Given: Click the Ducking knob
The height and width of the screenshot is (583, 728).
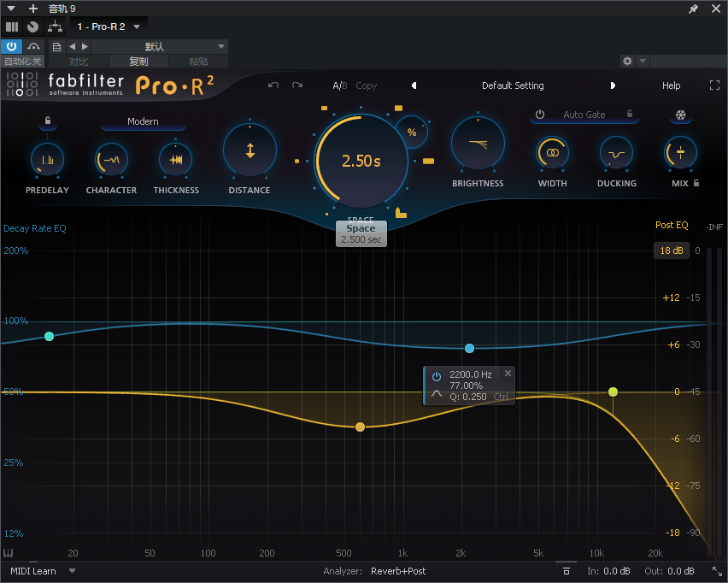Looking at the screenshot, I should (617, 152).
